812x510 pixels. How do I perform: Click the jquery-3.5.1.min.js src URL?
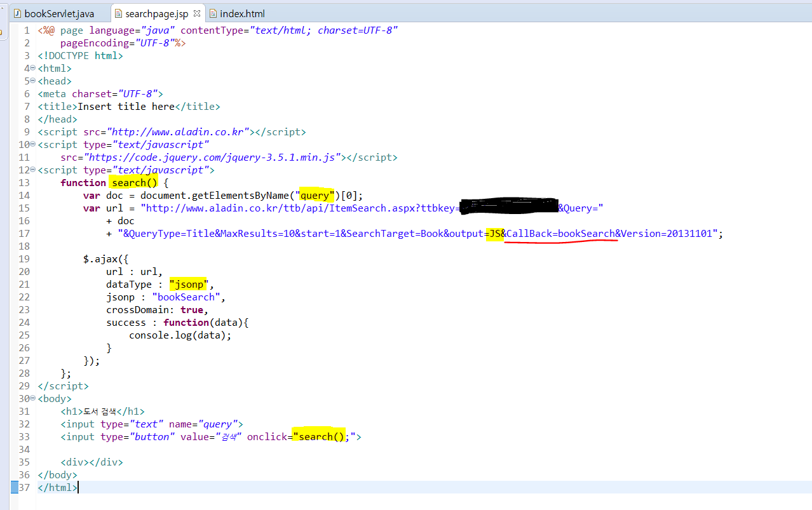tap(213, 158)
